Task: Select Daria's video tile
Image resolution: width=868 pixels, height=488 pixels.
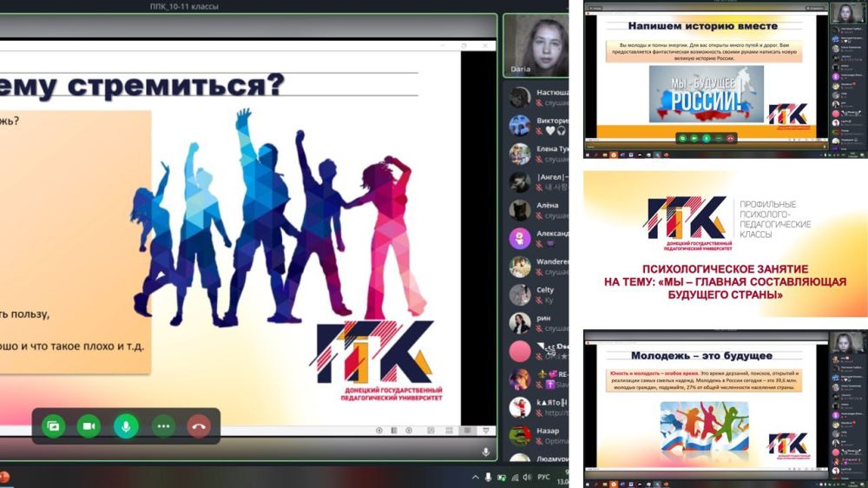Action: click(x=536, y=45)
